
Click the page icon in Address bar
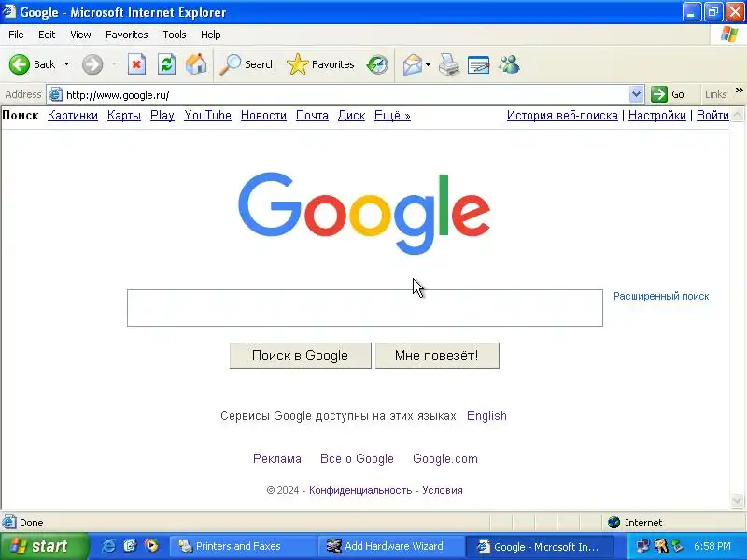(56, 95)
